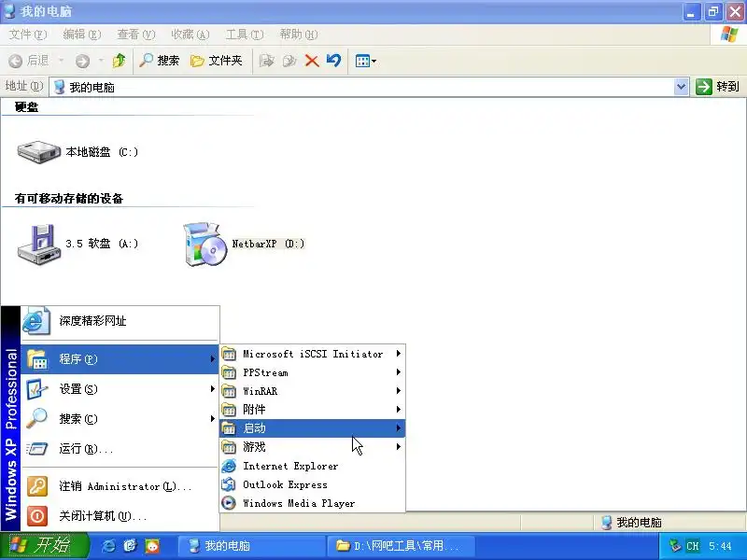Open the Forward button history dropdown arrow
The image size is (747, 560).
[x=101, y=61]
